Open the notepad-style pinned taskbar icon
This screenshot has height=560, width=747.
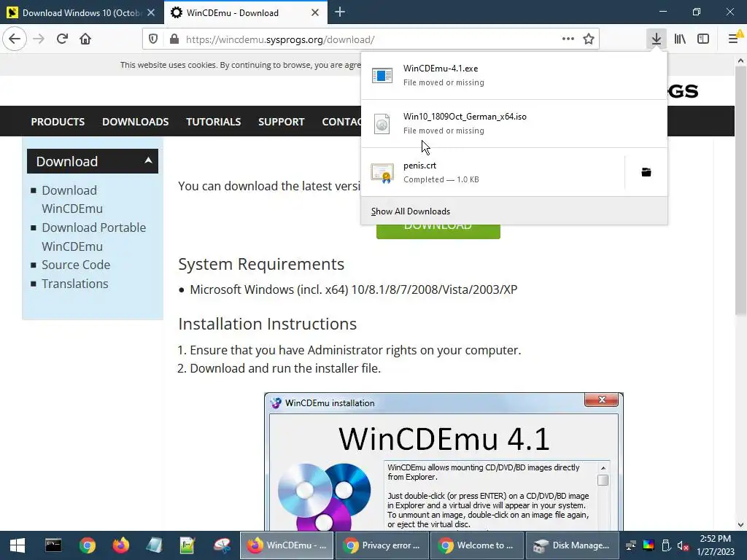click(154, 545)
